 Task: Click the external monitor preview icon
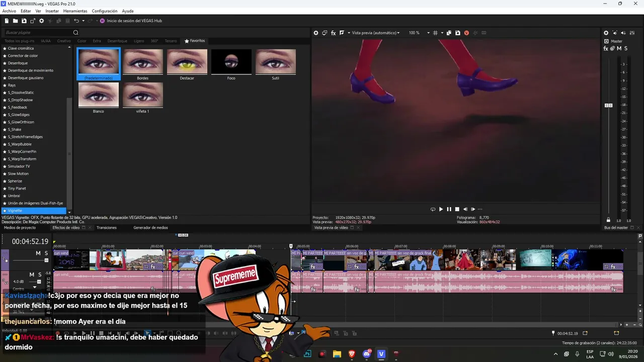tap(325, 33)
